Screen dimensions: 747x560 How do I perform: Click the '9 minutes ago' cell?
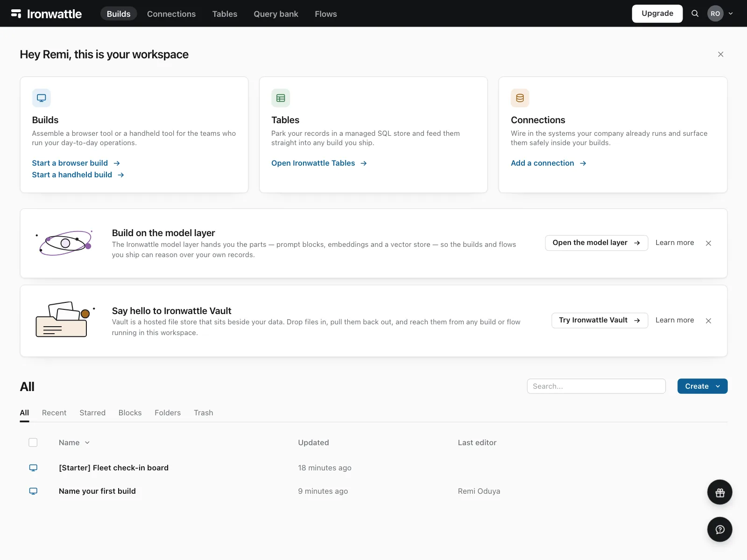(323, 491)
